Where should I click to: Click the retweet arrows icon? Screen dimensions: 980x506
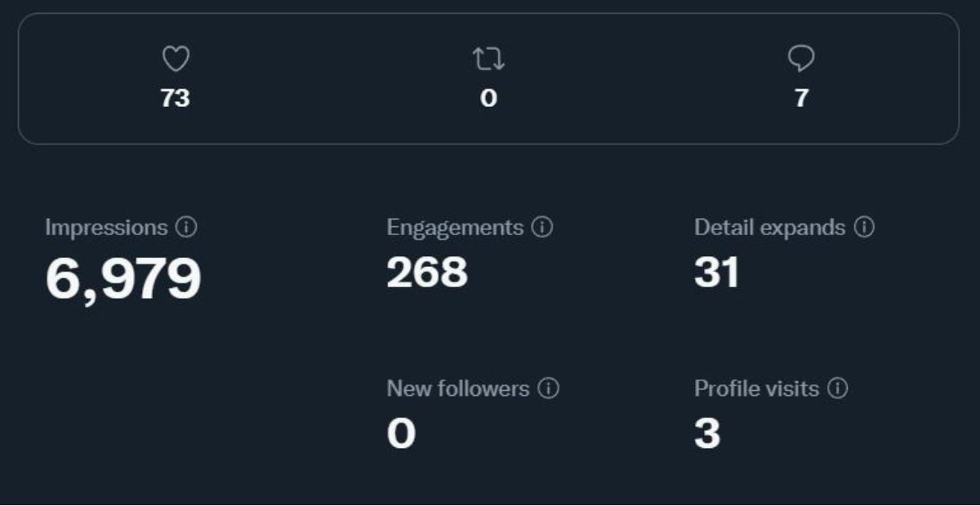[488, 60]
